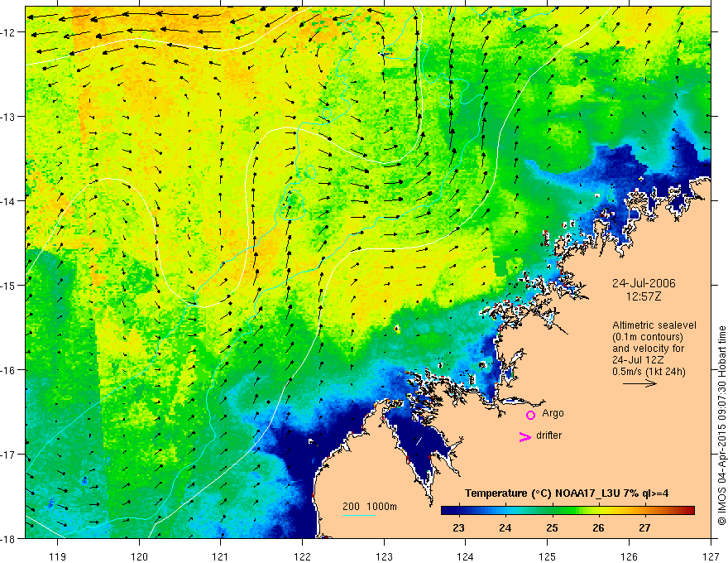
Task: Click longitude axis label 119
Action: 58,556
